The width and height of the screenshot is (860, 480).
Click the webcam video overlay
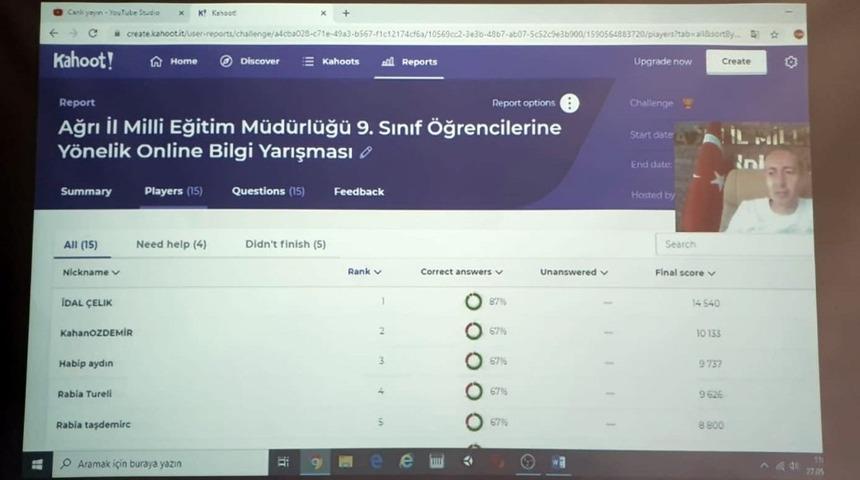(x=743, y=177)
